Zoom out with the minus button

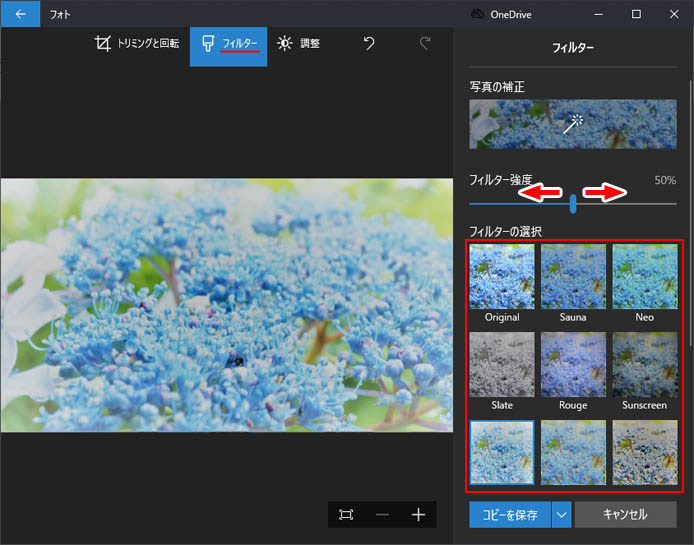pyautogui.click(x=382, y=514)
